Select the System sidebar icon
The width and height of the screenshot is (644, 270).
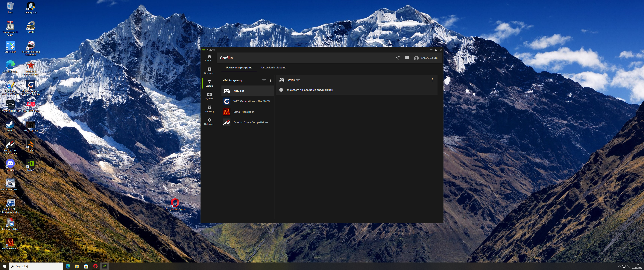(x=209, y=96)
